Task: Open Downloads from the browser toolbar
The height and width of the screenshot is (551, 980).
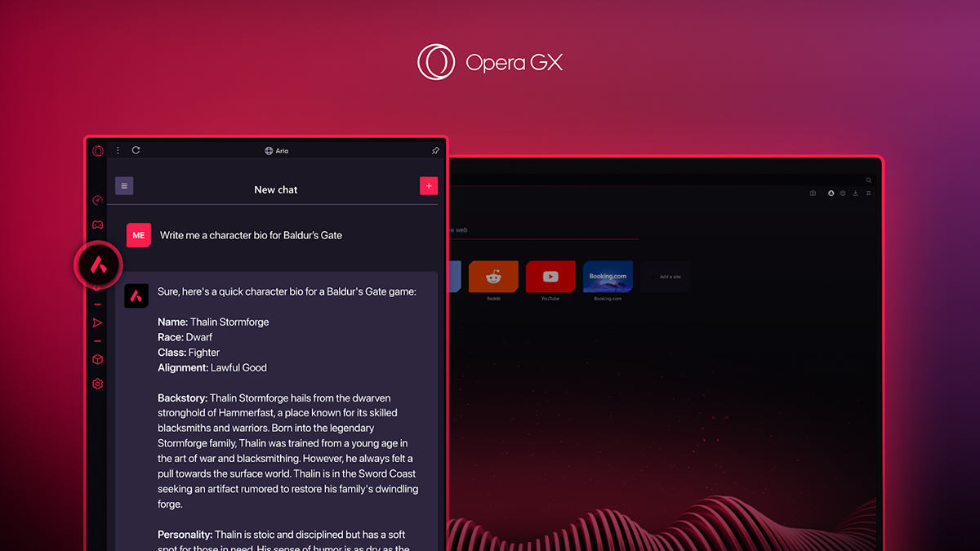Action: 855,193
